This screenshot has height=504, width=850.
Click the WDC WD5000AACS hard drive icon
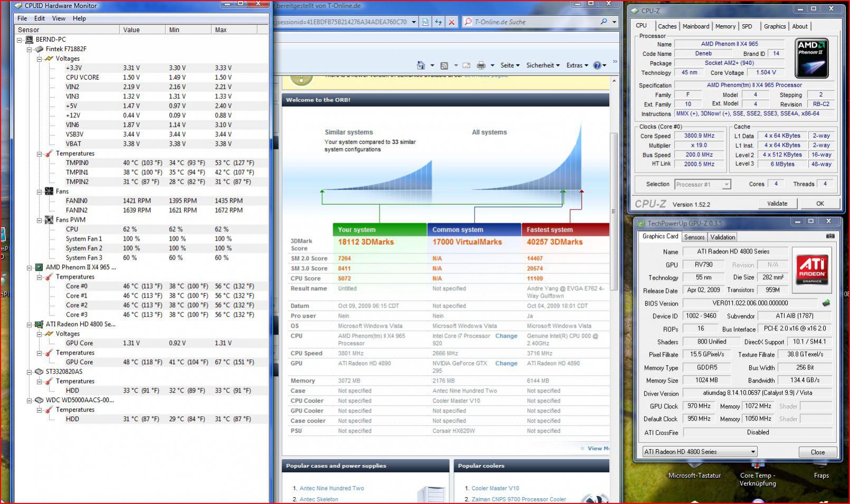coord(39,401)
